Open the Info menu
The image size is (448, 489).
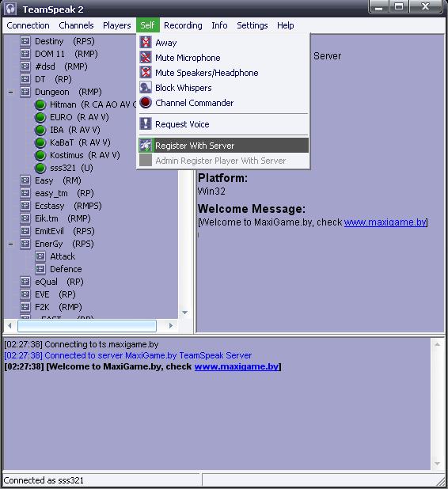tap(219, 25)
